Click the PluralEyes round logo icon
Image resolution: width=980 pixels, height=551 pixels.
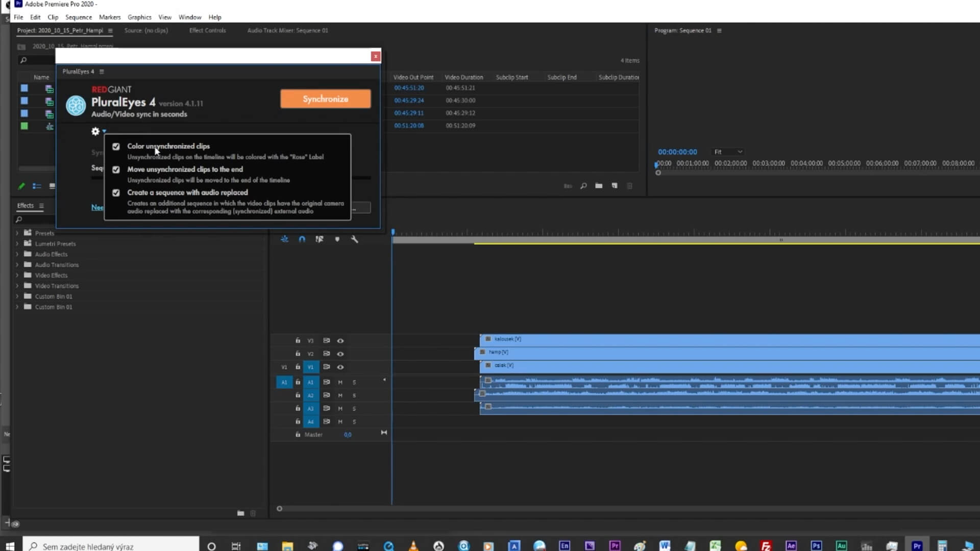click(x=76, y=106)
